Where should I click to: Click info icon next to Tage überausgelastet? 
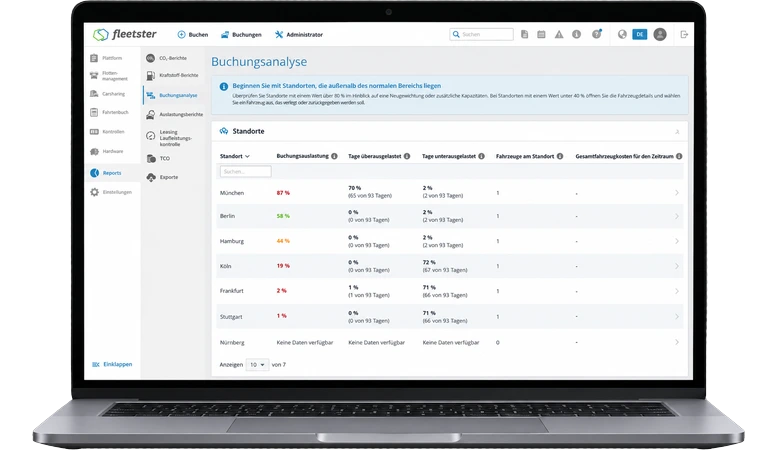407,156
